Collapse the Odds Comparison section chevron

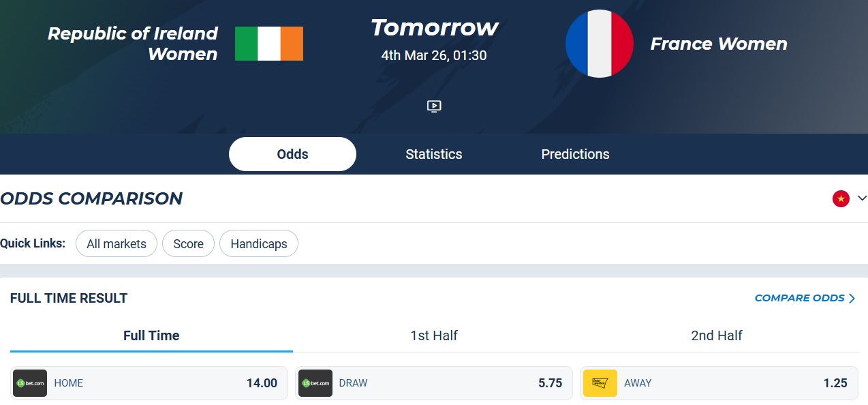861,198
